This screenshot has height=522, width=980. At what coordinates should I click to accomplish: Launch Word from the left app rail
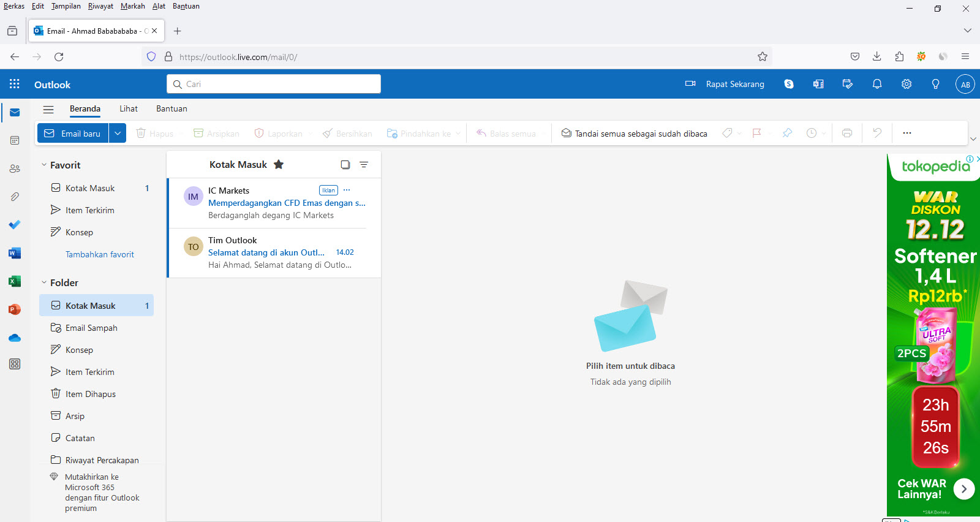pyautogui.click(x=15, y=253)
